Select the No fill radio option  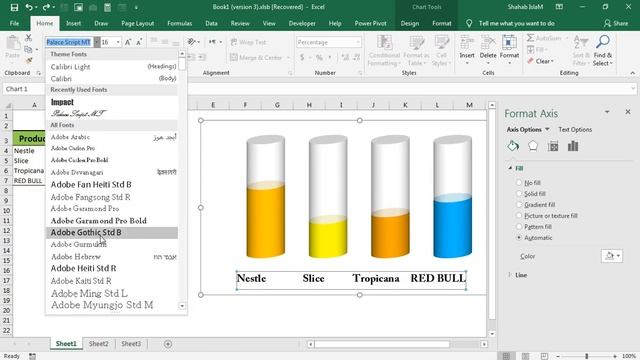(x=519, y=182)
